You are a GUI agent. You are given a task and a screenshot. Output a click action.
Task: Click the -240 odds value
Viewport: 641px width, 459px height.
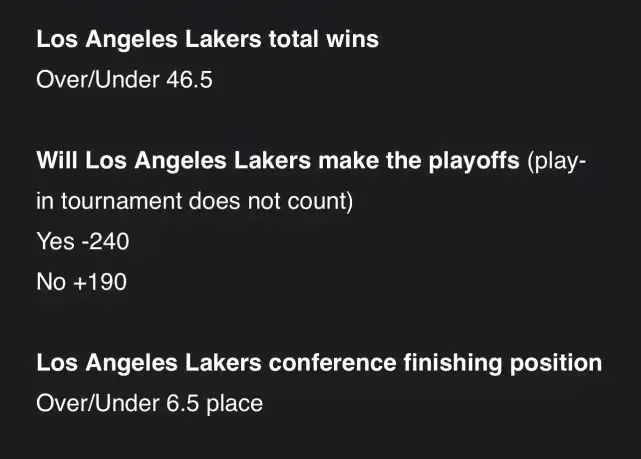105,241
